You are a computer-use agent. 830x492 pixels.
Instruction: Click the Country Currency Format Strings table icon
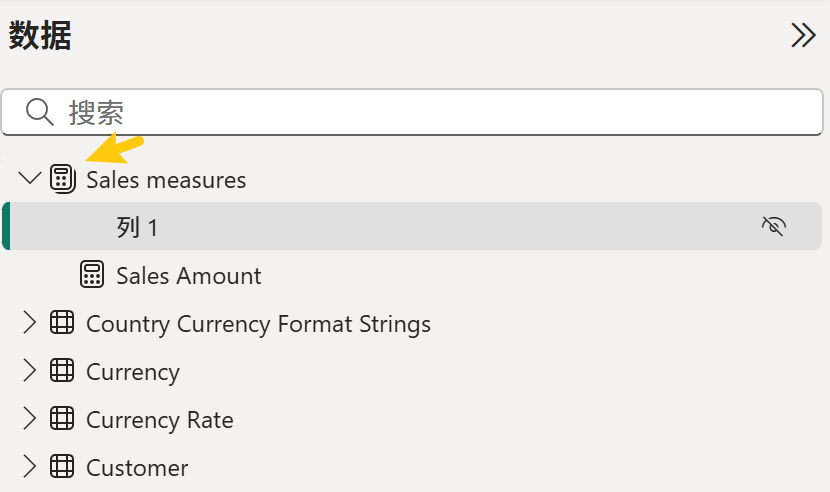[x=62, y=323]
